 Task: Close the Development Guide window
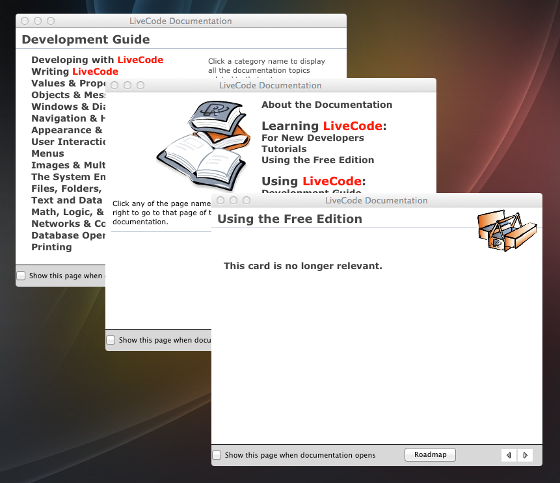pos(25,21)
